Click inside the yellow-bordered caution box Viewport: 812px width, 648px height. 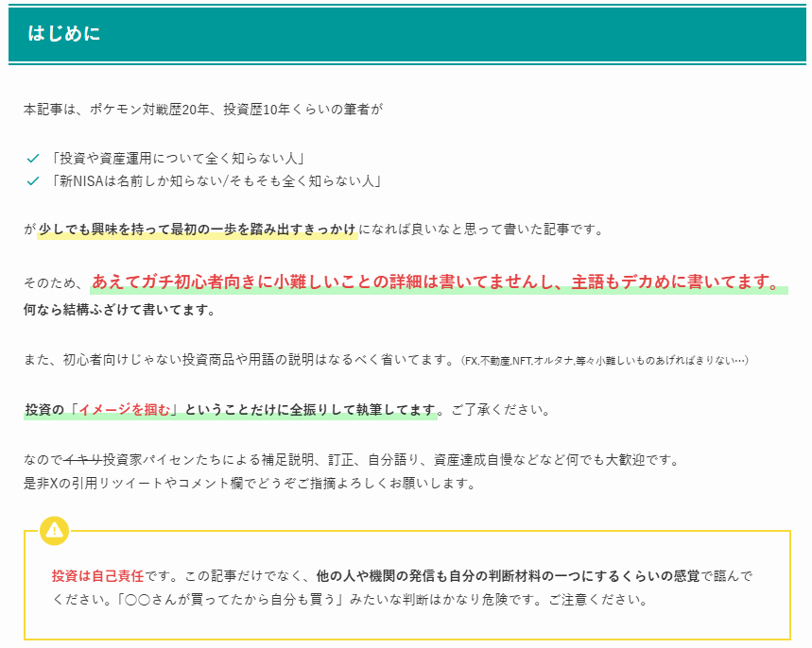[x=406, y=583]
